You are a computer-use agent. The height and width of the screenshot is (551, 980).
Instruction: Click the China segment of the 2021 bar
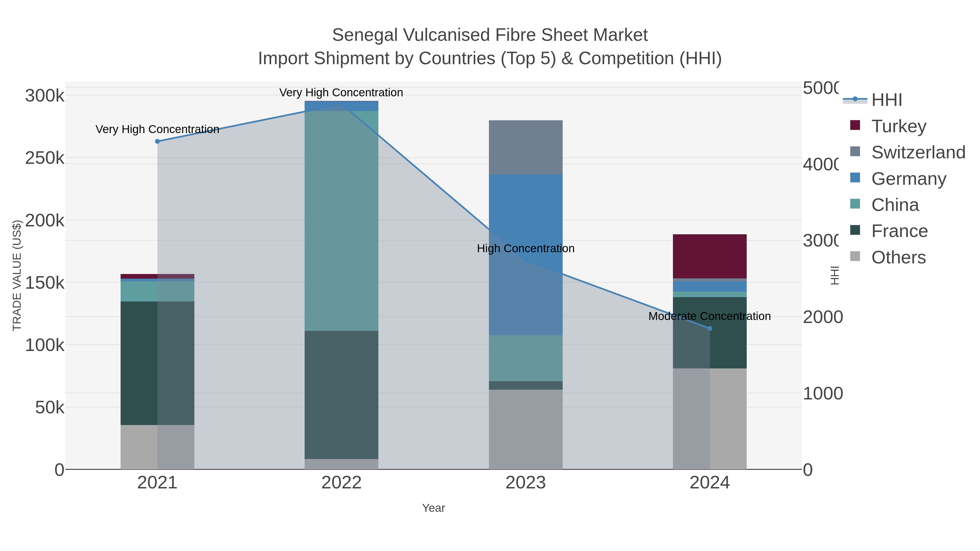[158, 292]
